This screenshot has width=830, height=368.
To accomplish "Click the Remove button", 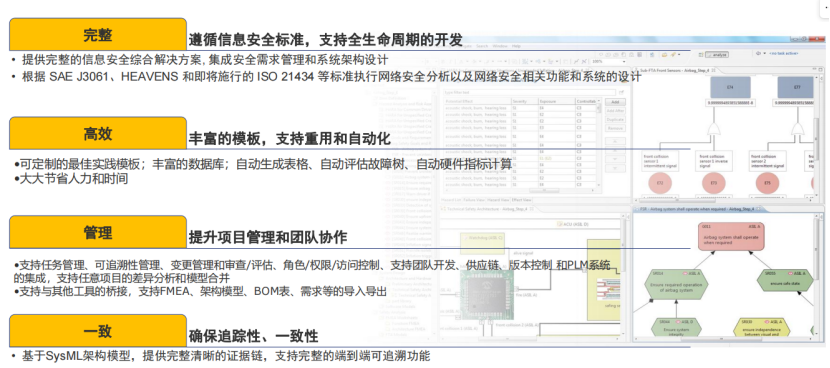I will coord(614,129).
